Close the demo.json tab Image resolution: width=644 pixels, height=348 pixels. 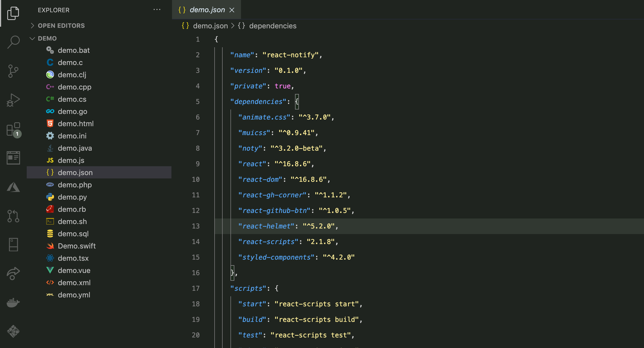232,10
